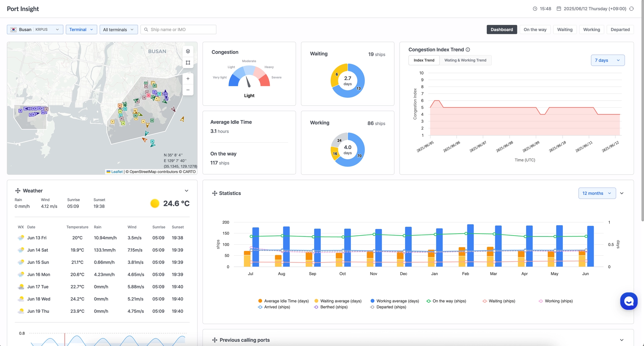
Task: Open the 7 days range dropdown
Action: [607, 60]
